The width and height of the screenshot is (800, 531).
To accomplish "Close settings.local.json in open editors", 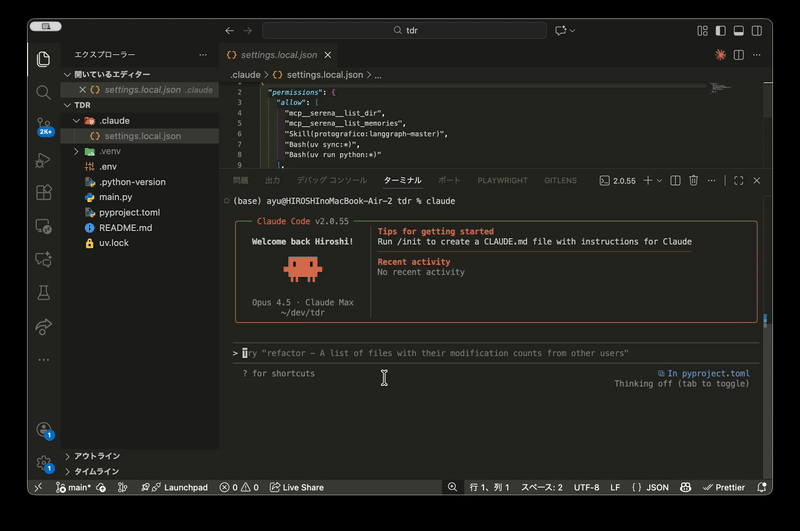I will (x=82, y=90).
